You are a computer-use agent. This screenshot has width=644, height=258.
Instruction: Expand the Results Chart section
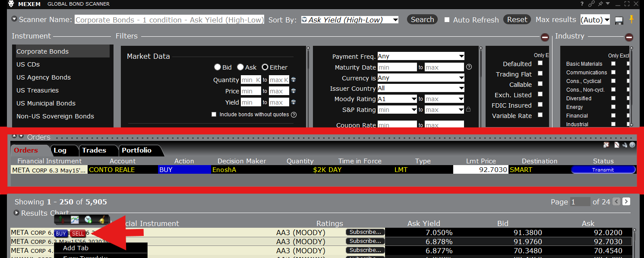(x=17, y=213)
